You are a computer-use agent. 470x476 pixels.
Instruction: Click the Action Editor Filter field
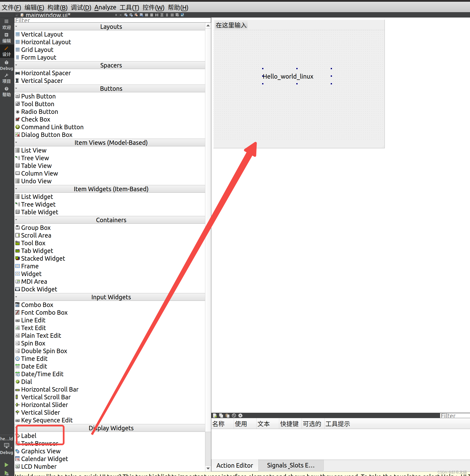[455, 416]
